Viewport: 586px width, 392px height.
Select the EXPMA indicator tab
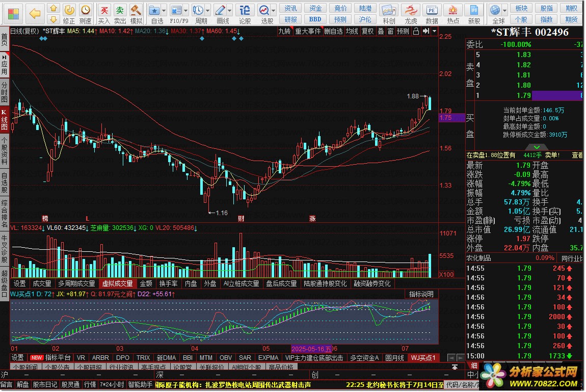coord(269,358)
